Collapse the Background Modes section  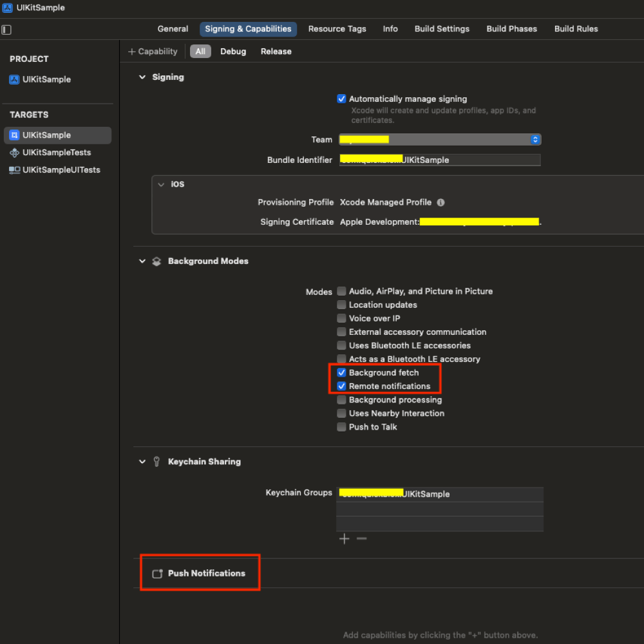[x=142, y=261]
